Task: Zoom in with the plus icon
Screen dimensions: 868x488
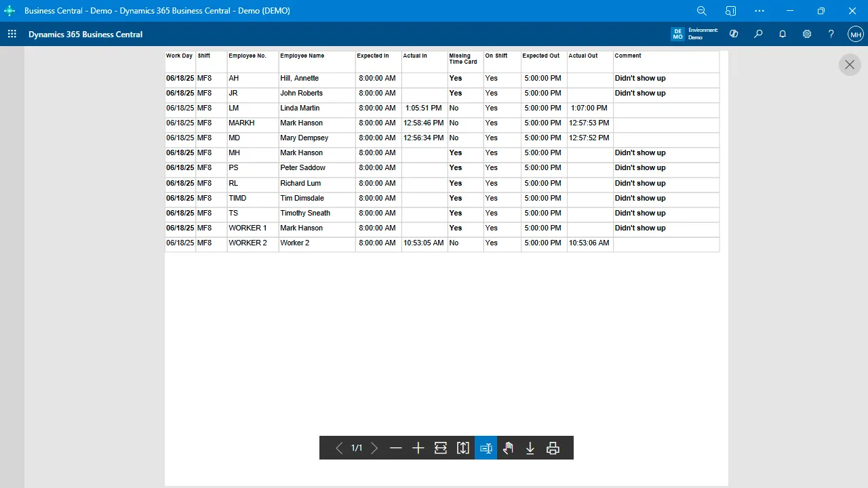Action: tap(418, 448)
